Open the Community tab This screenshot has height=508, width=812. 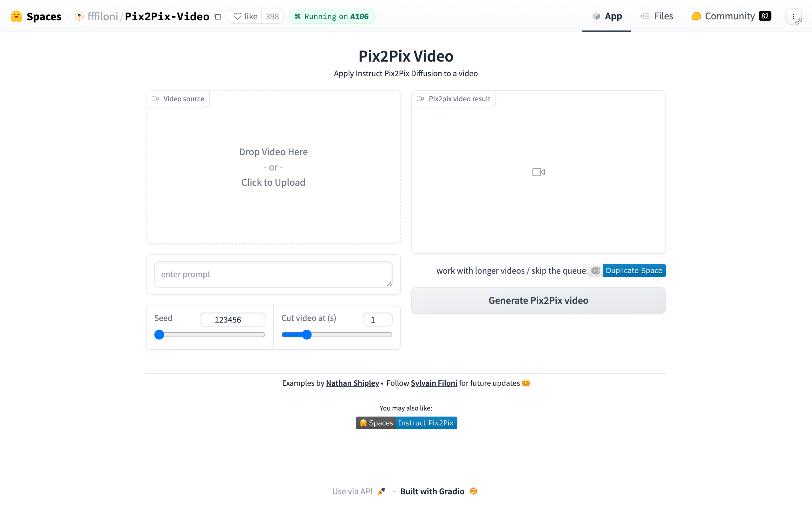[x=731, y=16]
